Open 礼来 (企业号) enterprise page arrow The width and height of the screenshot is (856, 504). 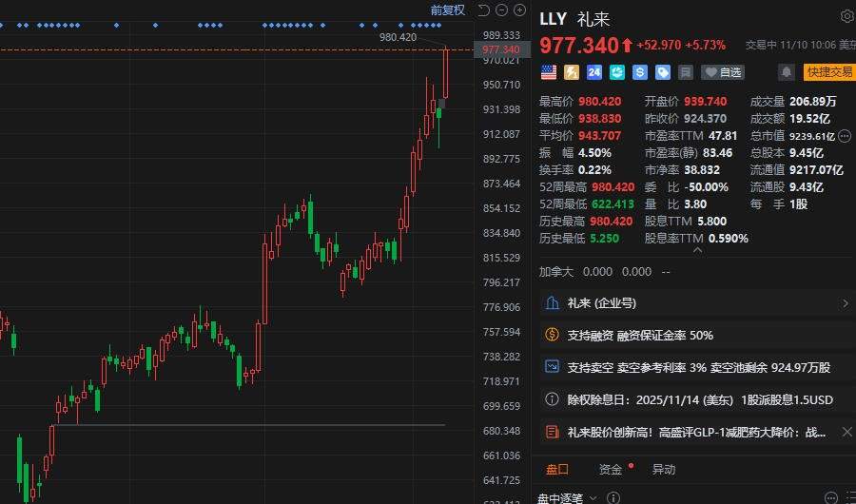(x=846, y=303)
